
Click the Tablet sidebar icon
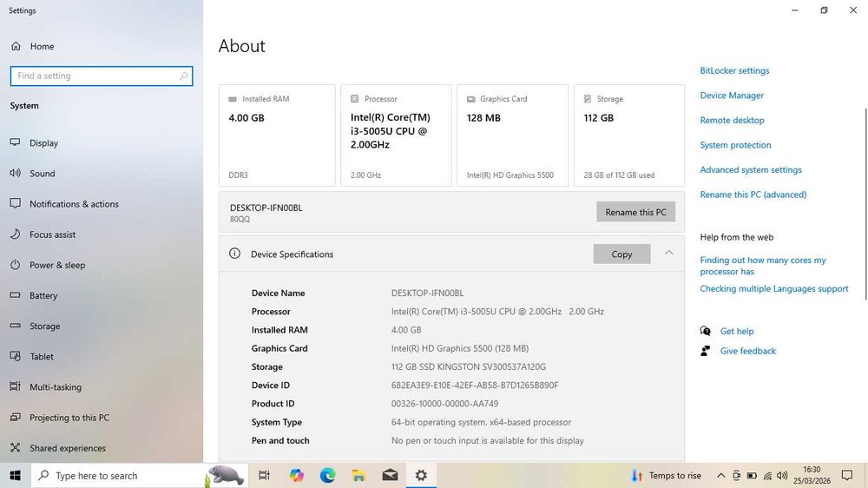tap(15, 356)
